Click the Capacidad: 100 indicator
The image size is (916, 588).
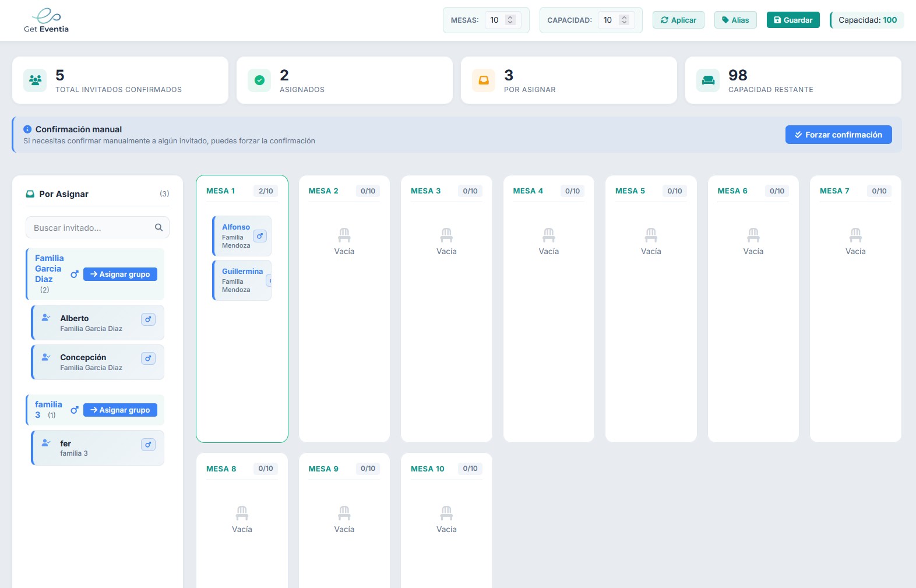pos(868,20)
